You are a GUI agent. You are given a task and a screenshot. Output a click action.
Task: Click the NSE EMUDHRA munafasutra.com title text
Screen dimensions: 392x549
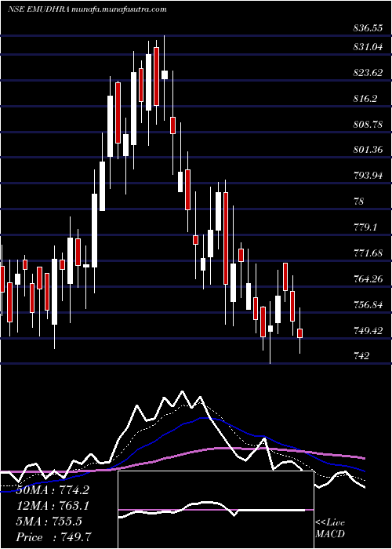tap(87, 9)
